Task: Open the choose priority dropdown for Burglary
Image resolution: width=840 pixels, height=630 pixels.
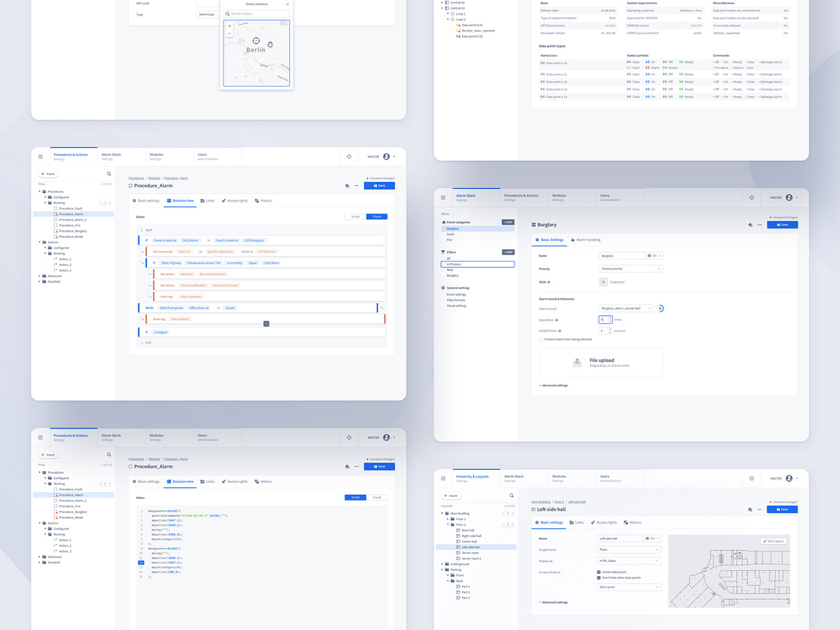Action: pos(630,269)
